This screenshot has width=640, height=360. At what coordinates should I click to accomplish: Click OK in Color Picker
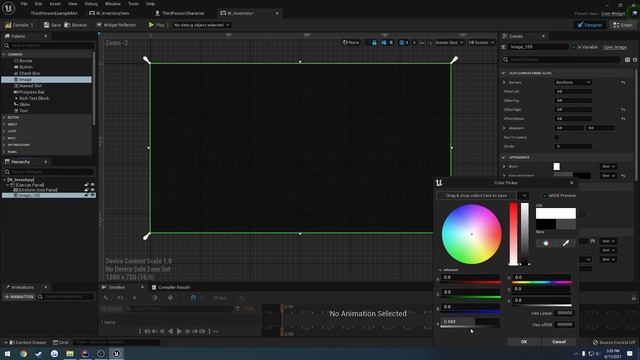click(524, 342)
